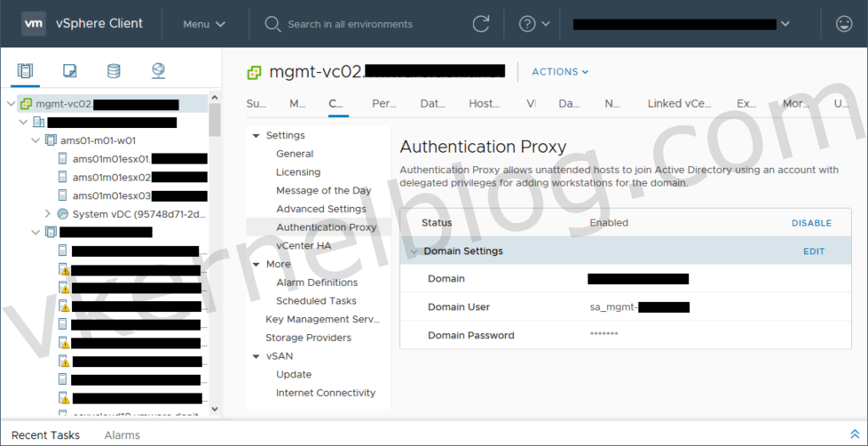This screenshot has height=446, width=868.
Task: Click the inventory tree scrollbar up arrow
Action: coord(214,97)
